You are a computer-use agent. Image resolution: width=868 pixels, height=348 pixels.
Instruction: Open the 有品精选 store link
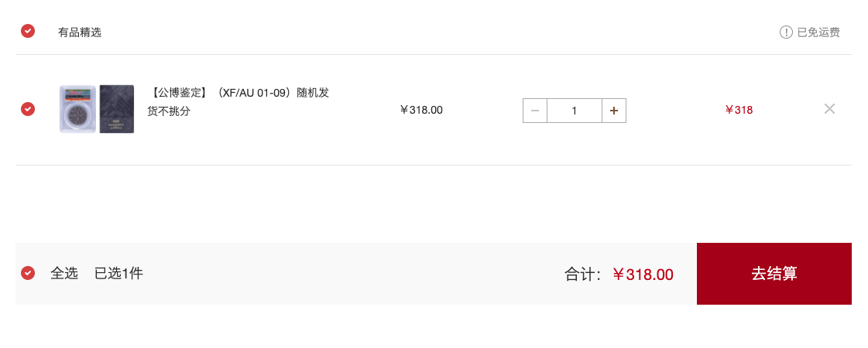pos(80,32)
